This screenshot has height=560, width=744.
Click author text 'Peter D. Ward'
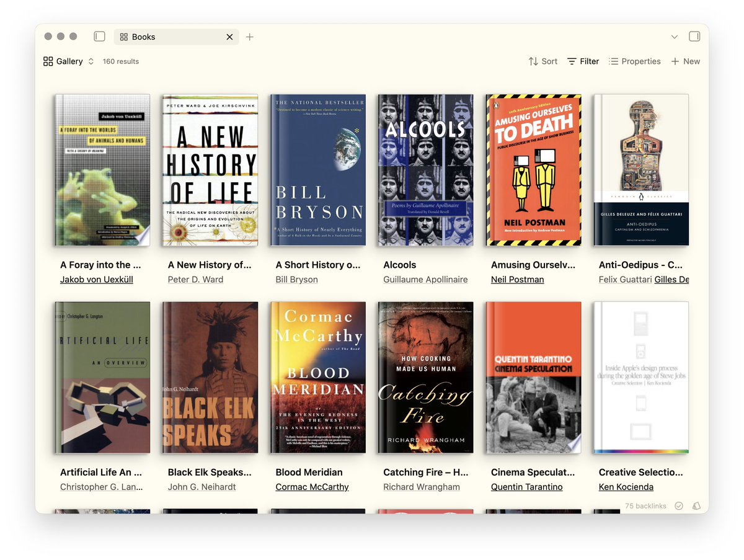point(196,280)
